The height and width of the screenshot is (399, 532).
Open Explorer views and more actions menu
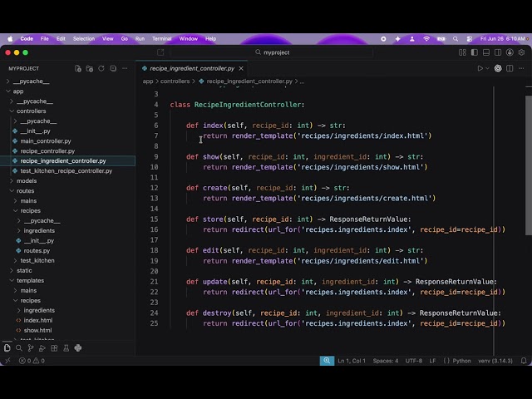tap(125, 68)
